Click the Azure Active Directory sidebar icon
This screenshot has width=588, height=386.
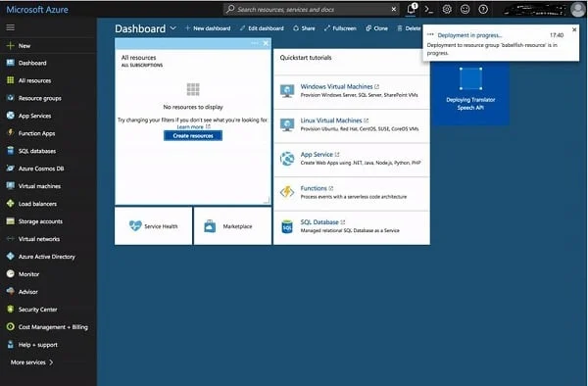click(x=11, y=257)
